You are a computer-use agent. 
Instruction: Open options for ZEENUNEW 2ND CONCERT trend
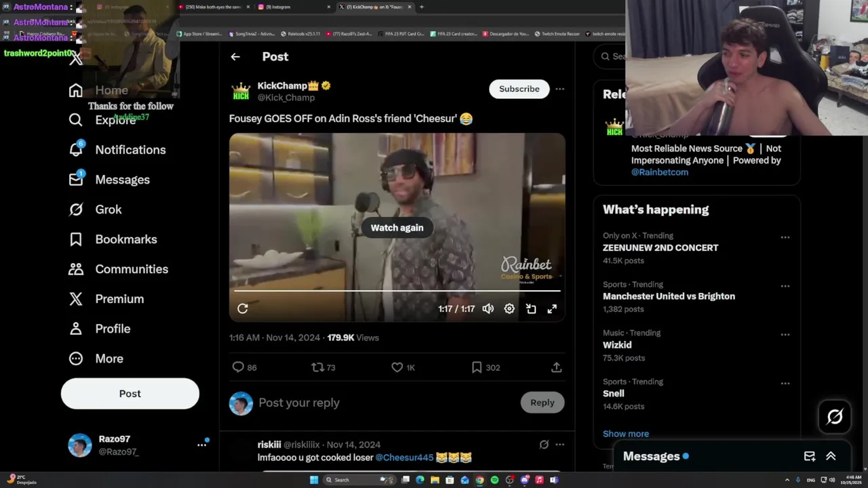click(x=785, y=237)
